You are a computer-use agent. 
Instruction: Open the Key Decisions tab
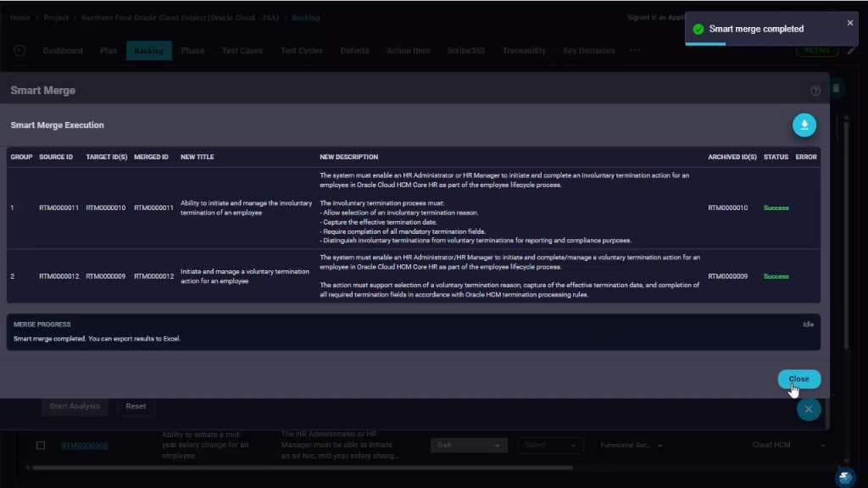pyautogui.click(x=589, y=50)
